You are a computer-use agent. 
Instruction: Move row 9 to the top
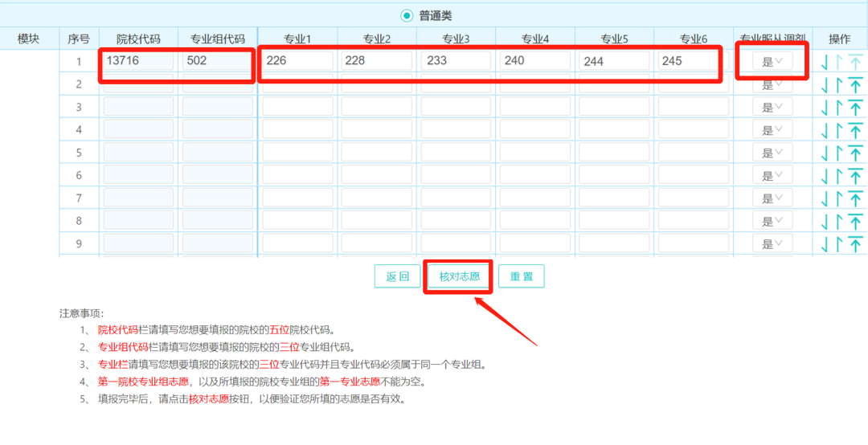(x=856, y=243)
